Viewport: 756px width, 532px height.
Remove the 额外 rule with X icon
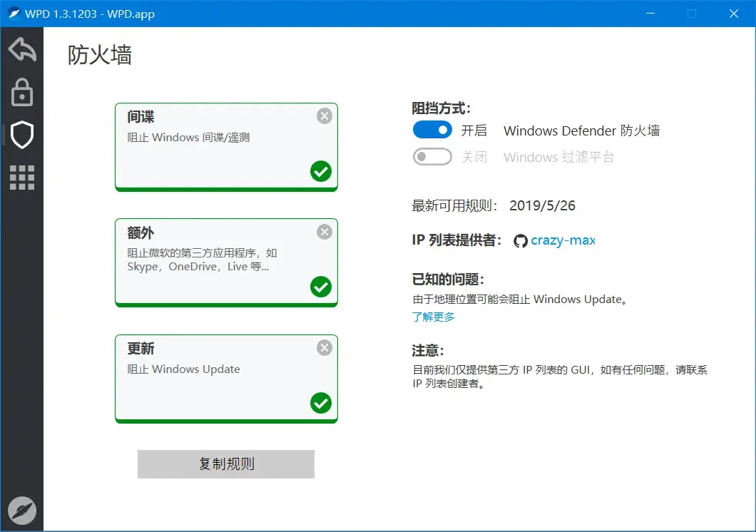point(325,232)
